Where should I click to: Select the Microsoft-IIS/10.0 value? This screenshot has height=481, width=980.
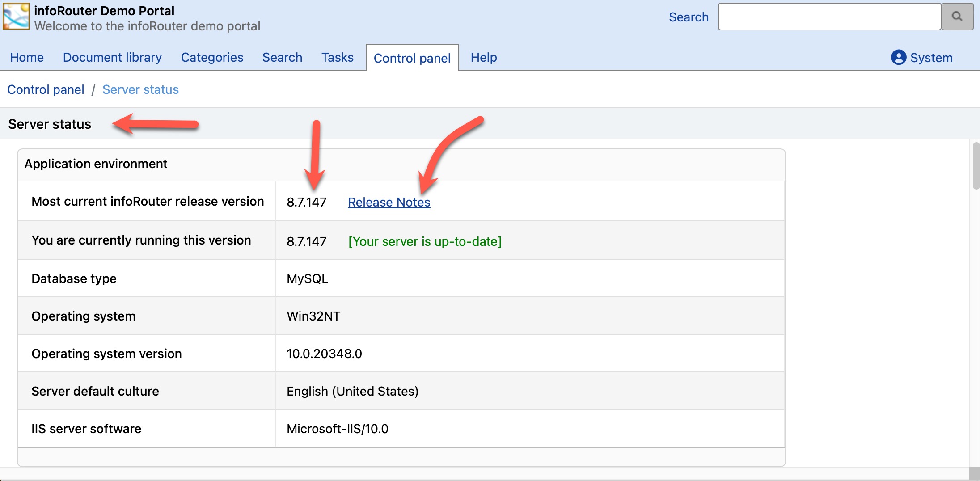[x=338, y=429]
